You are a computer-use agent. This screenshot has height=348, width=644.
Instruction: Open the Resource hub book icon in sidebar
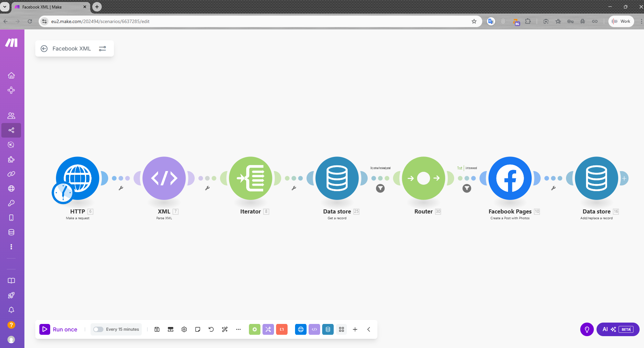[x=11, y=281]
